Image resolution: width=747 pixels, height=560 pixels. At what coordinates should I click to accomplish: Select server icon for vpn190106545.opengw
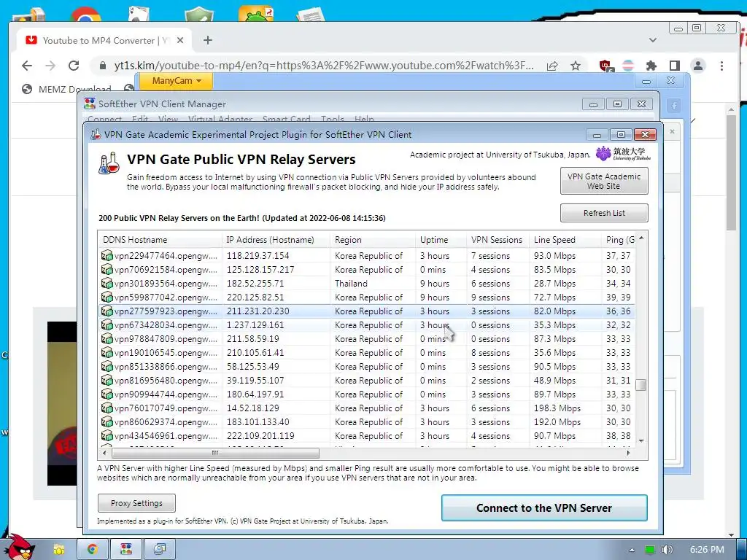click(107, 353)
